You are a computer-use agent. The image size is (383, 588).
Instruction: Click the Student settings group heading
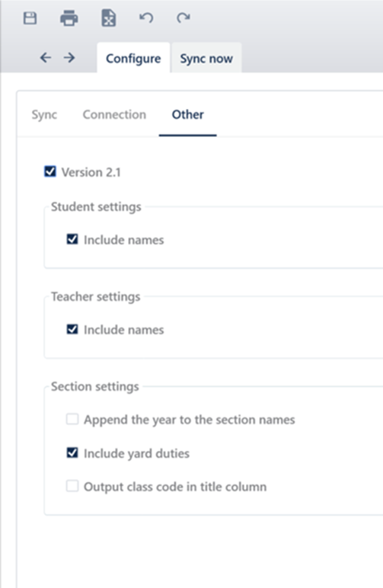tap(96, 207)
